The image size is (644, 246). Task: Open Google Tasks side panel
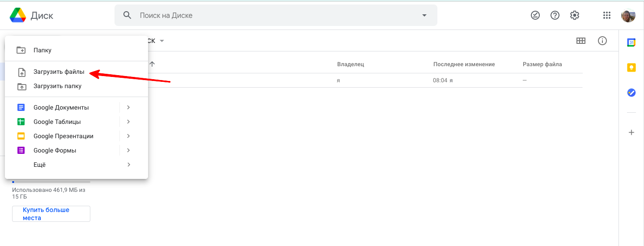pyautogui.click(x=631, y=93)
